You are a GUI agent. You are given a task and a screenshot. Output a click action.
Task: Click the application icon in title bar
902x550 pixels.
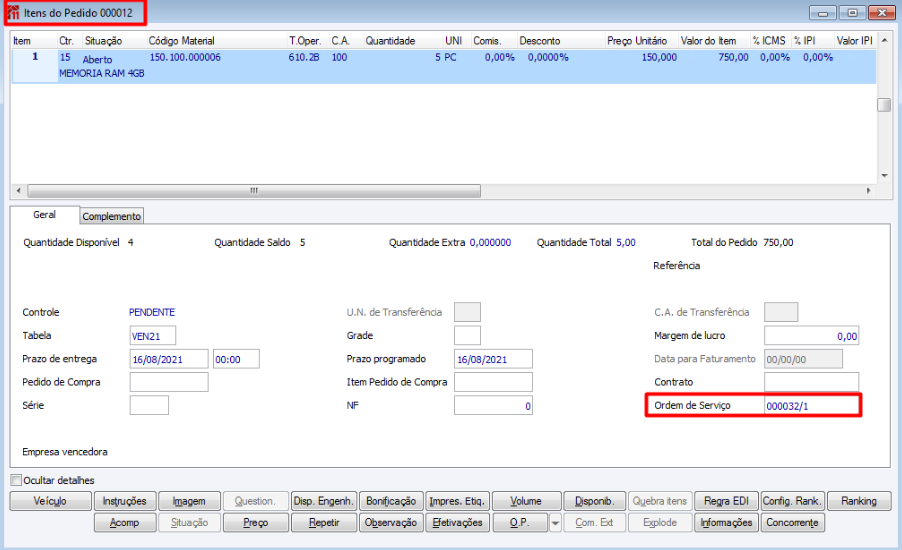13,13
